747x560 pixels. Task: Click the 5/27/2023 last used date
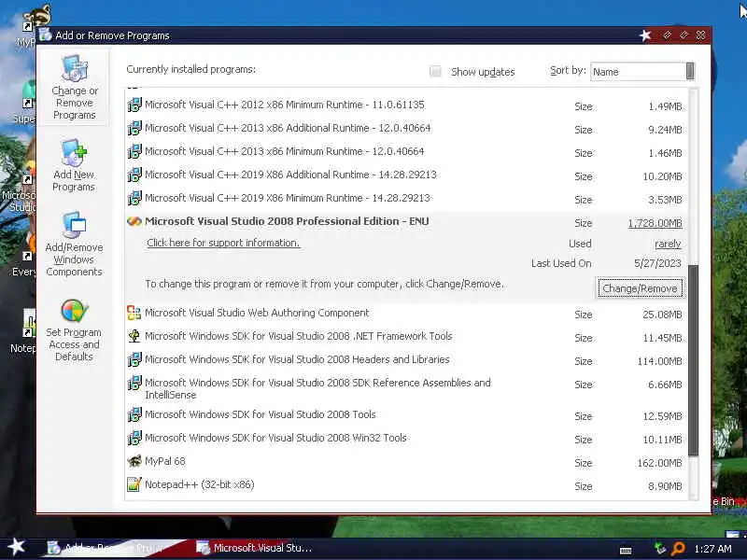(657, 263)
